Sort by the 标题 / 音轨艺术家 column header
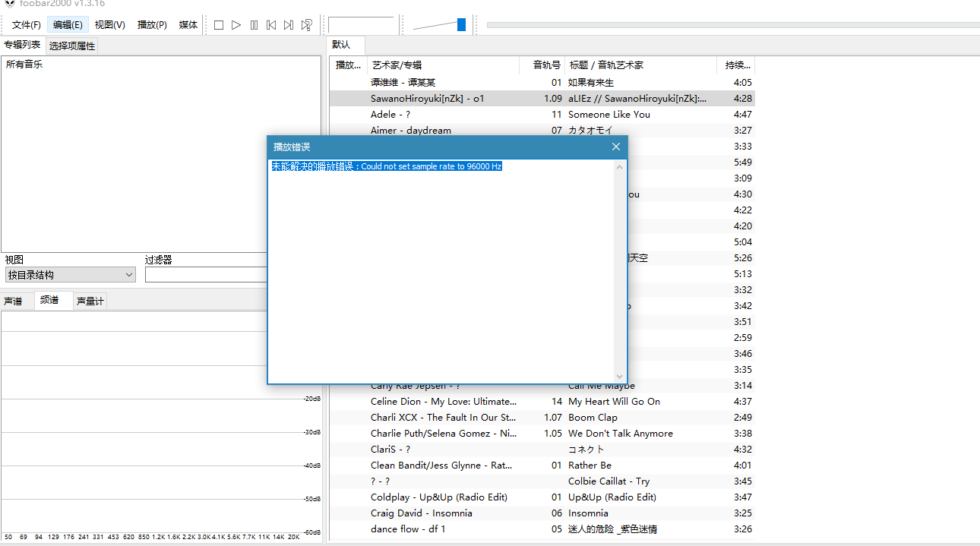Image resolution: width=980 pixels, height=546 pixels. pyautogui.click(x=640, y=65)
